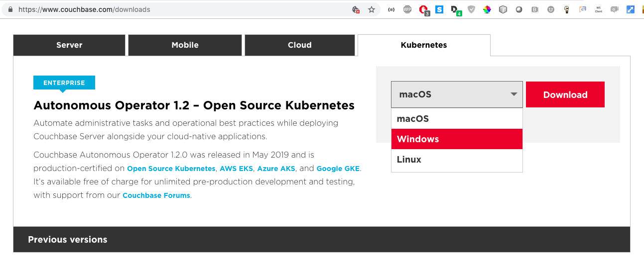Visit the Couchbase Forums link
Image resolution: width=644 pixels, height=264 pixels.
(156, 195)
